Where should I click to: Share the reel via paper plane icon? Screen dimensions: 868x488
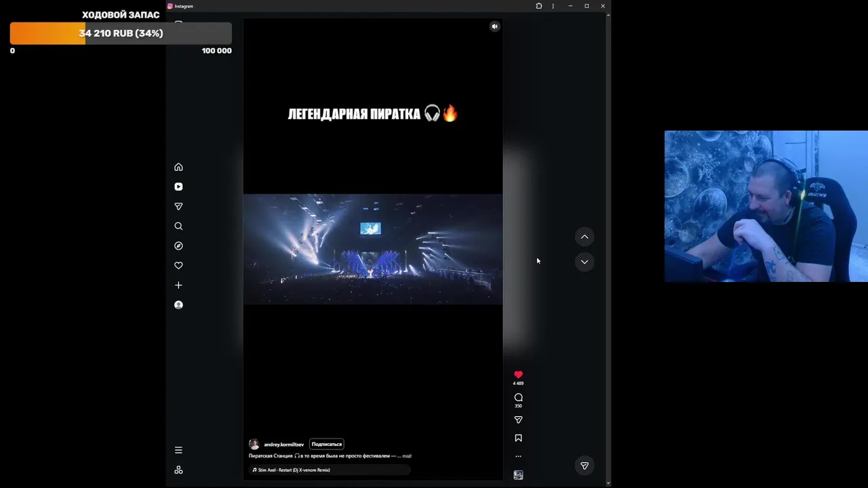(x=518, y=420)
